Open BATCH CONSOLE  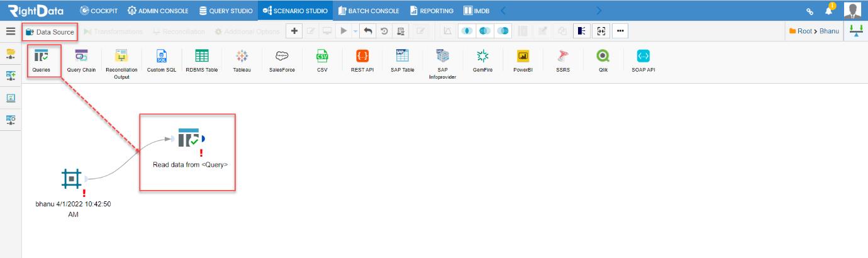click(x=369, y=10)
